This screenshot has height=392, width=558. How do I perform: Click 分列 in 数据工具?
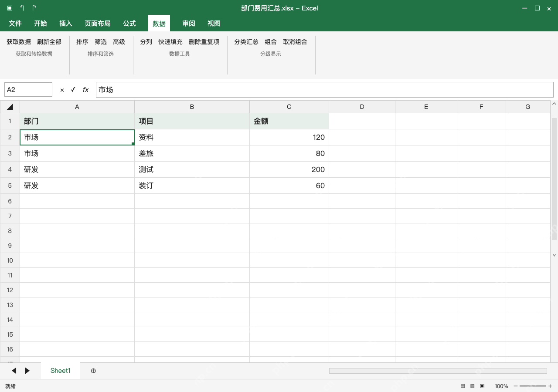(x=146, y=42)
